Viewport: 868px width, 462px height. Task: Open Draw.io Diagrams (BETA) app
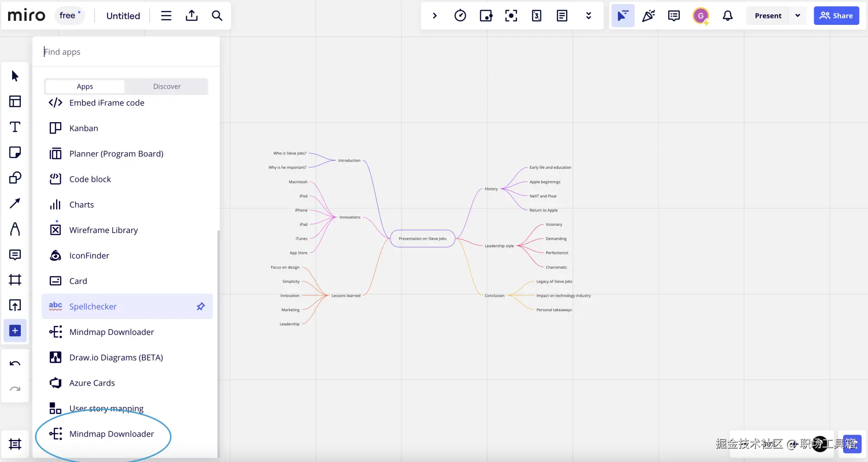point(127,357)
